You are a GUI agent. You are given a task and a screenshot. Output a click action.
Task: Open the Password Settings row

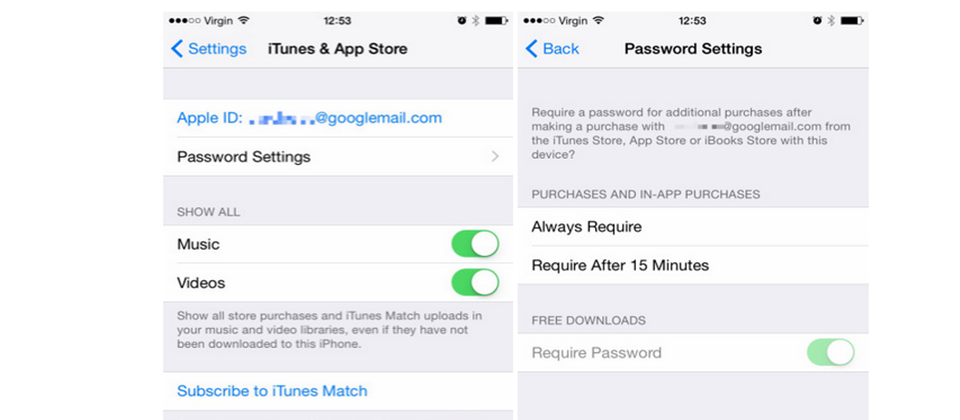tap(338, 157)
